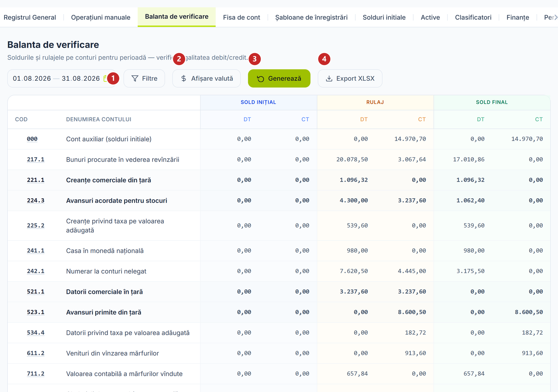Click the RULAJ column group header
This screenshot has height=392, width=558.
[x=375, y=102]
